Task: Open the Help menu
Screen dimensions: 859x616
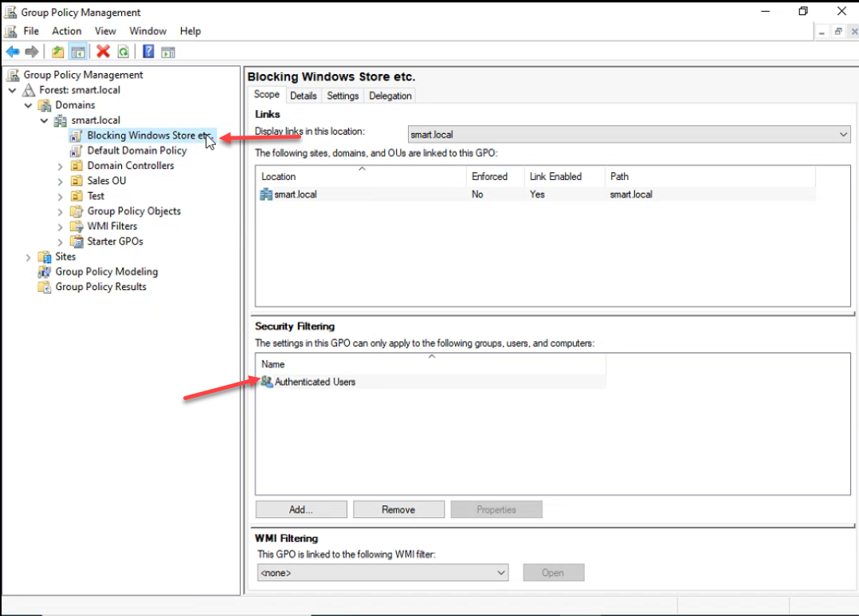Action: (x=190, y=31)
